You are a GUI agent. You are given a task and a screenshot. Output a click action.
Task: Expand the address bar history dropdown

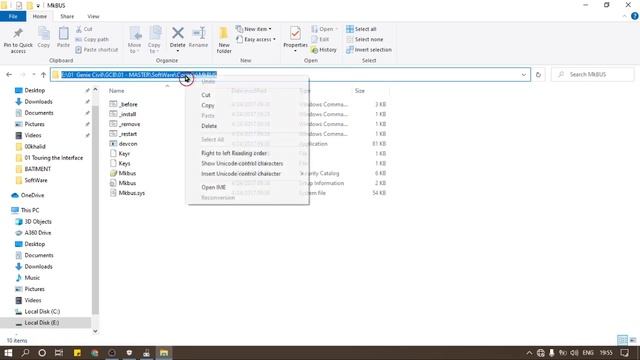click(x=524, y=75)
